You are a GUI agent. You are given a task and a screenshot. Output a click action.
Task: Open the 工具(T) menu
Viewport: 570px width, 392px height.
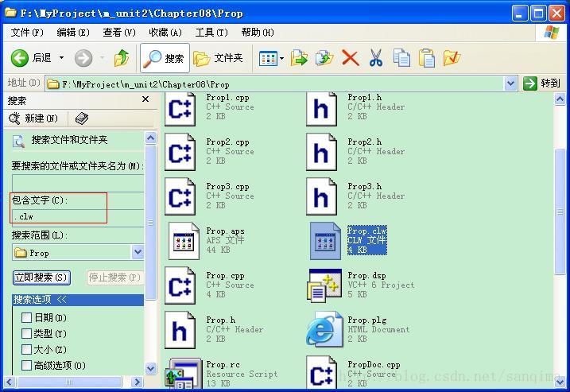pyautogui.click(x=211, y=33)
